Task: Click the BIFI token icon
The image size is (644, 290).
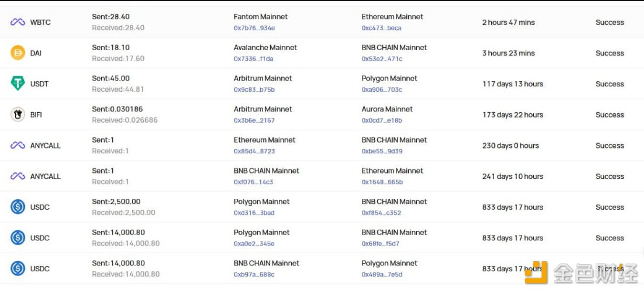Action: coord(18,114)
